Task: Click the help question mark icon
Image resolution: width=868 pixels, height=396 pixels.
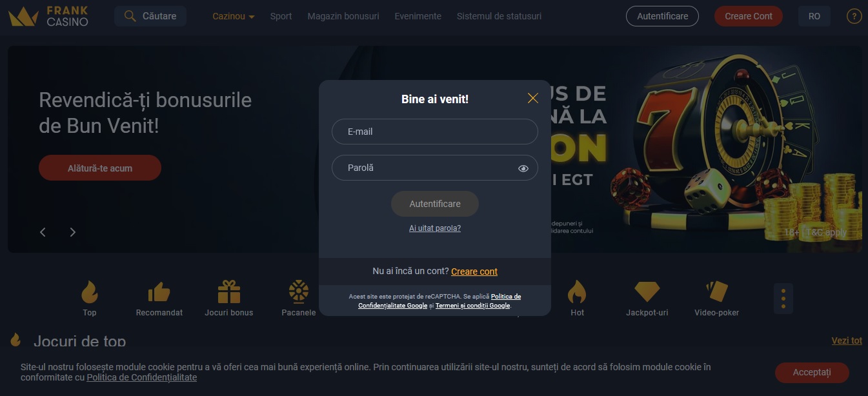Action: 854,16
